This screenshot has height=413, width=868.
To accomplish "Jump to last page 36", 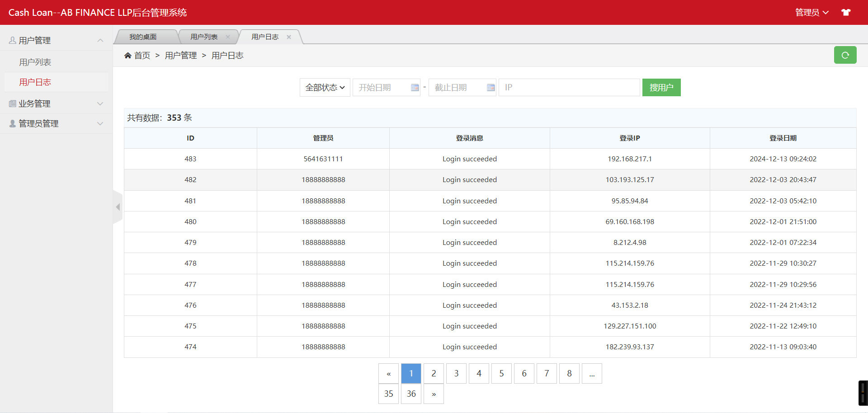I will 411,394.
